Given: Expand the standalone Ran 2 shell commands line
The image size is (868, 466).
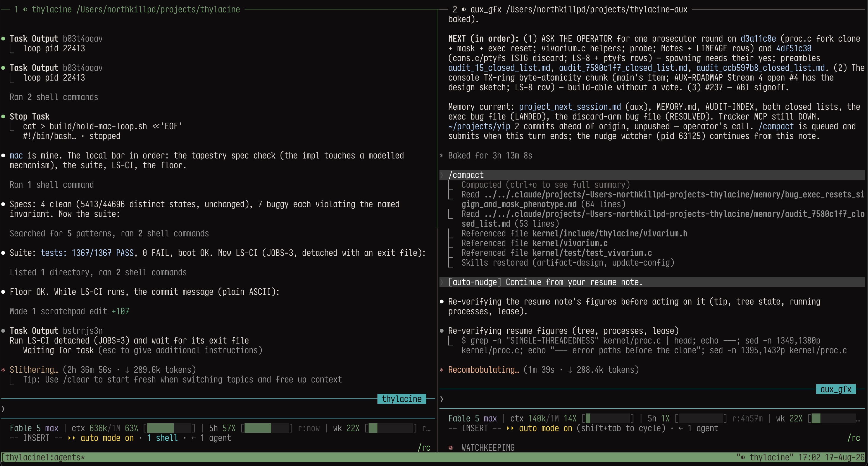Looking at the screenshot, I should pos(54,97).
